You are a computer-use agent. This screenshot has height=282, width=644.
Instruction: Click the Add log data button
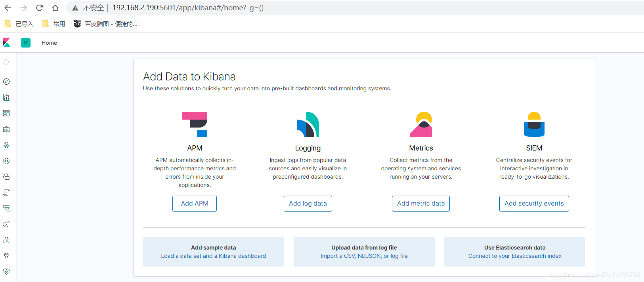[308, 204]
